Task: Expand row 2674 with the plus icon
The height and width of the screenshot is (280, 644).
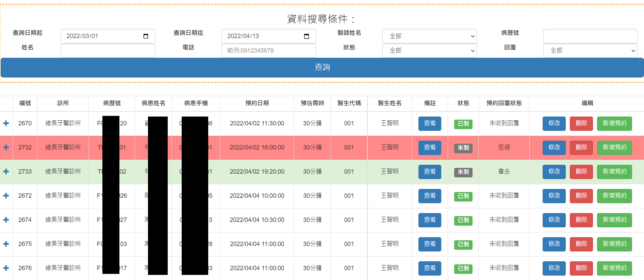Action: (x=6, y=220)
